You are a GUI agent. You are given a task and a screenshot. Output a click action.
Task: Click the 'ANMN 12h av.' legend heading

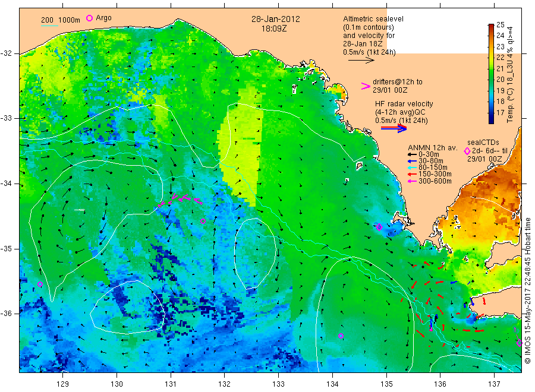(x=433, y=148)
